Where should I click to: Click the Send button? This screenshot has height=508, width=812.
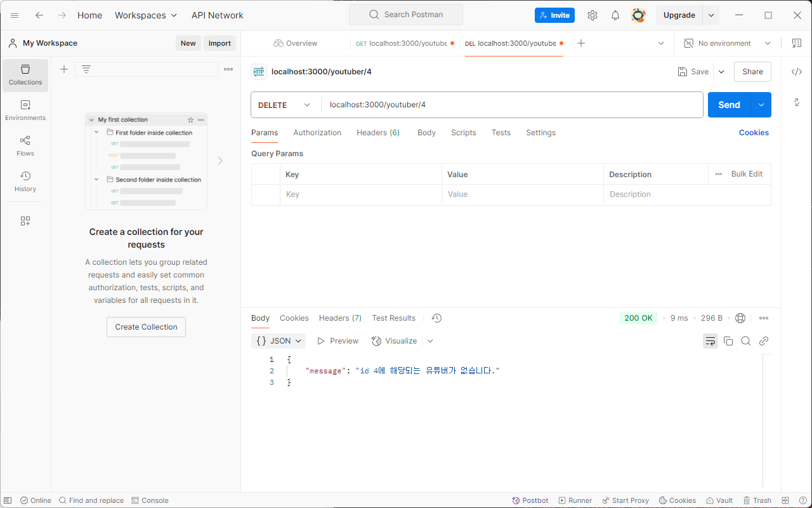pos(729,105)
